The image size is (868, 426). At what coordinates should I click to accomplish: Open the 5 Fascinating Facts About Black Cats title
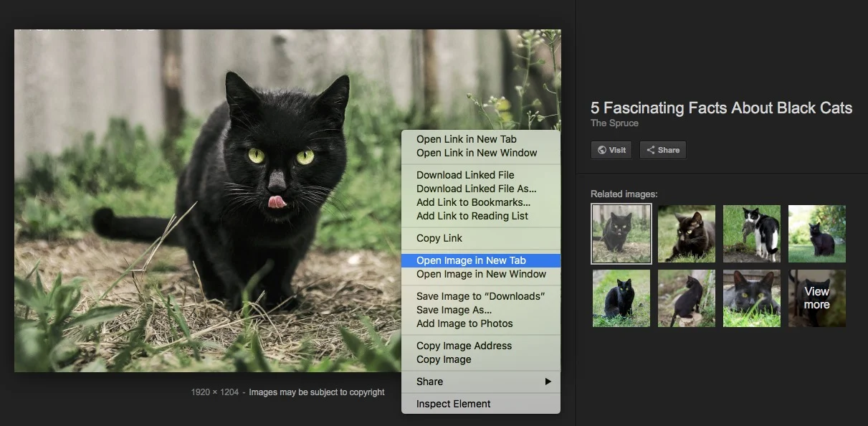[x=721, y=108]
